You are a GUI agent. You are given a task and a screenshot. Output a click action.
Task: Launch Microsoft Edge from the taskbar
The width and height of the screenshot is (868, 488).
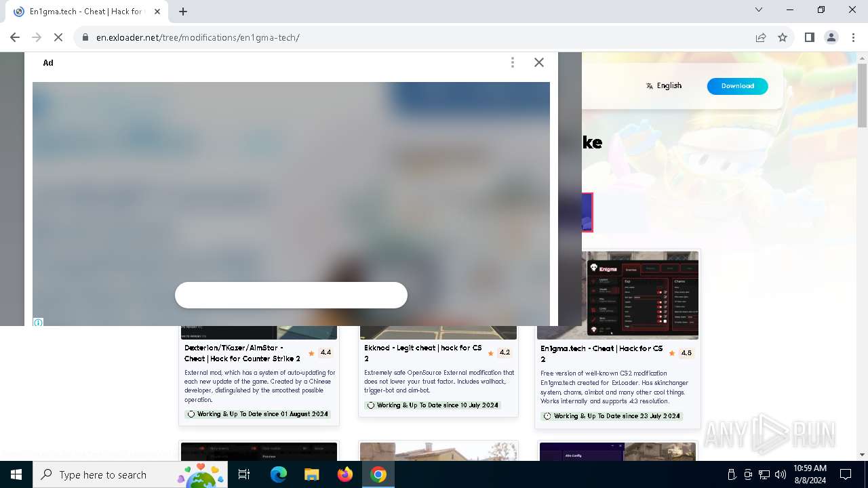[x=279, y=474]
